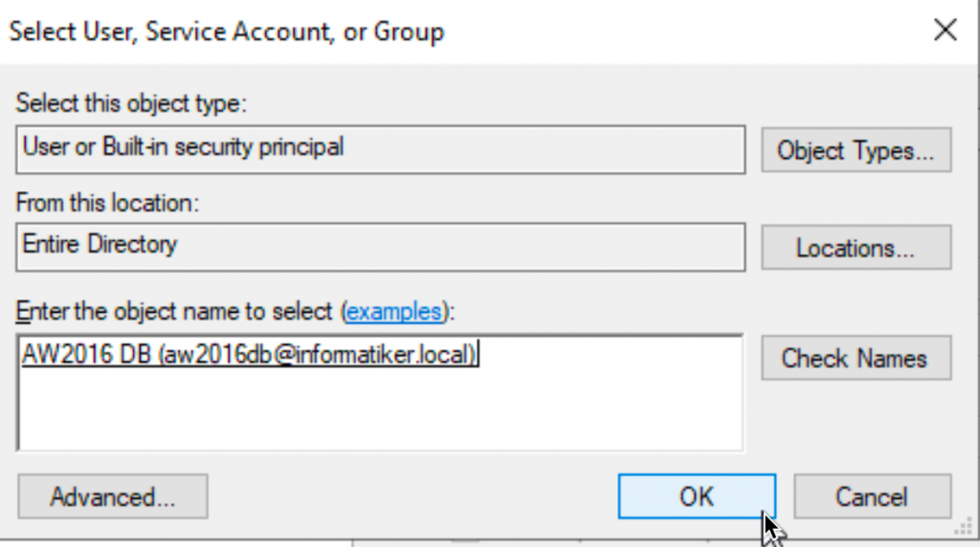Open the Locations browser
This screenshot has height=547, width=980.
click(857, 248)
